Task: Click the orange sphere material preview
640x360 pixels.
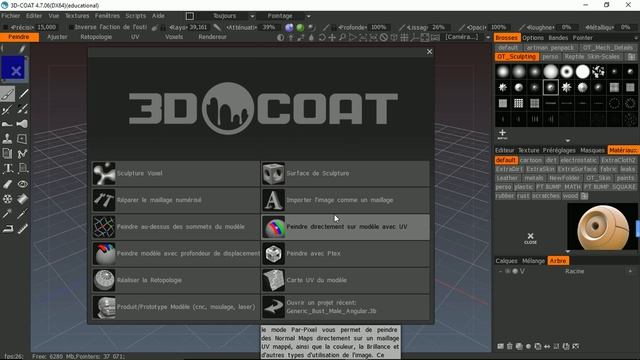Action: 602,227
